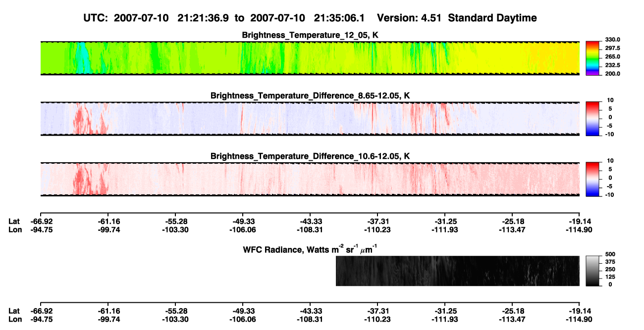Click upper axis longitude value -113.47

pyautogui.click(x=512, y=229)
